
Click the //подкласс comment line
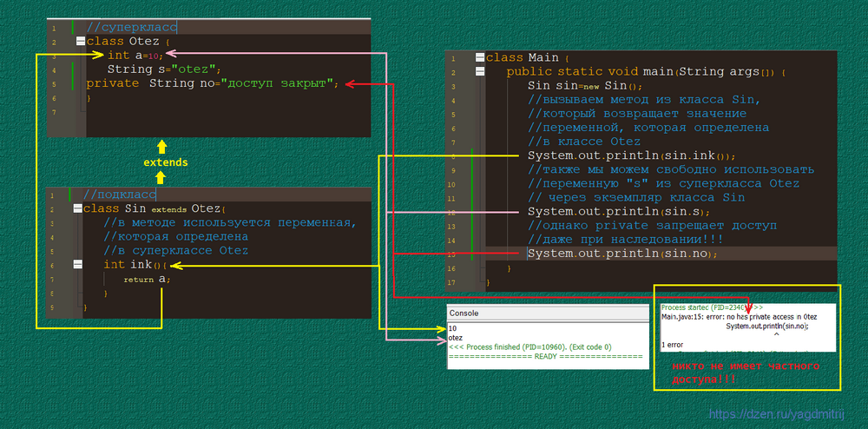119,195
